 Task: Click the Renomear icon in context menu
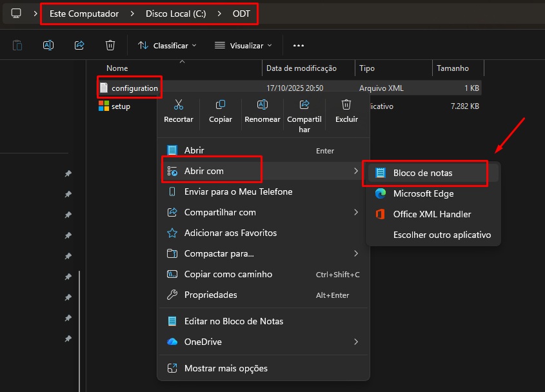(262, 104)
